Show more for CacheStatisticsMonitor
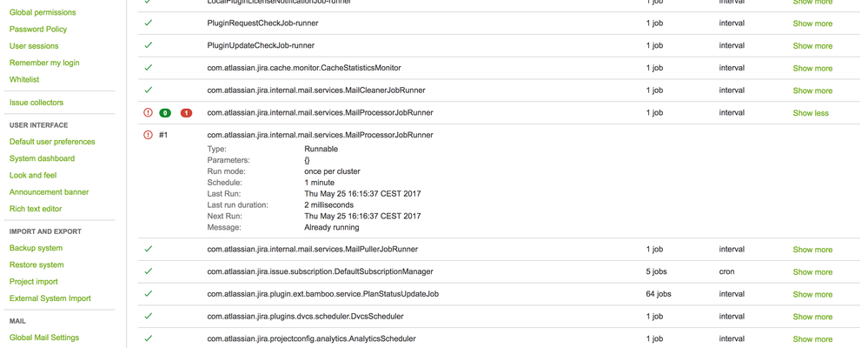The width and height of the screenshot is (868, 348). pos(812,68)
